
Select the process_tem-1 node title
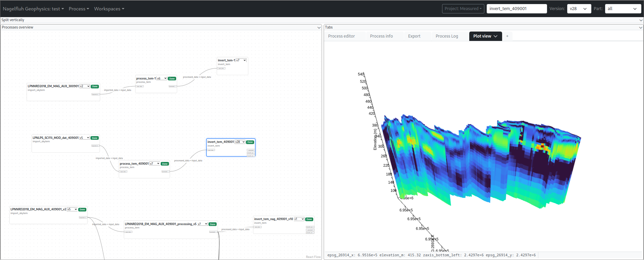point(146,79)
